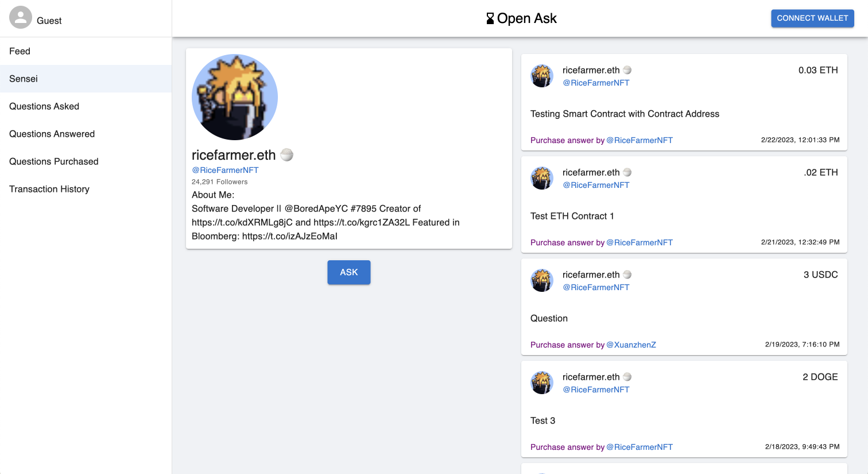
Task: Open Transaction History
Action: [49, 189]
